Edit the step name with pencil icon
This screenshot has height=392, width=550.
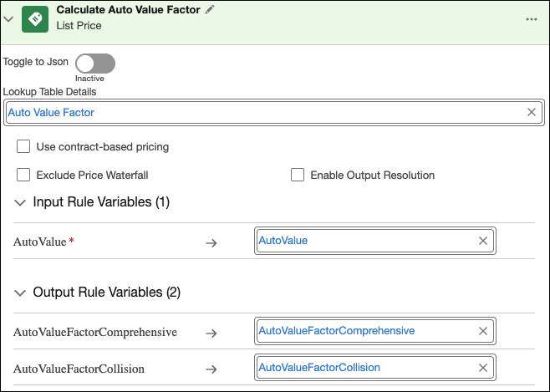click(x=210, y=9)
